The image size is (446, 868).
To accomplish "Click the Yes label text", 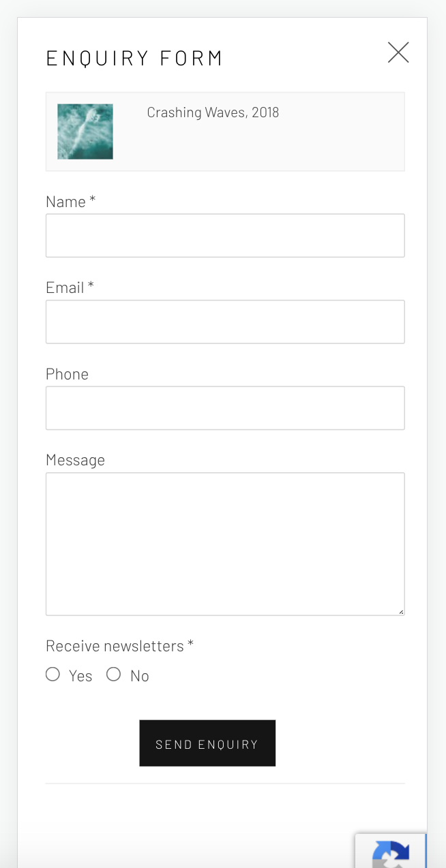I will click(x=80, y=676).
